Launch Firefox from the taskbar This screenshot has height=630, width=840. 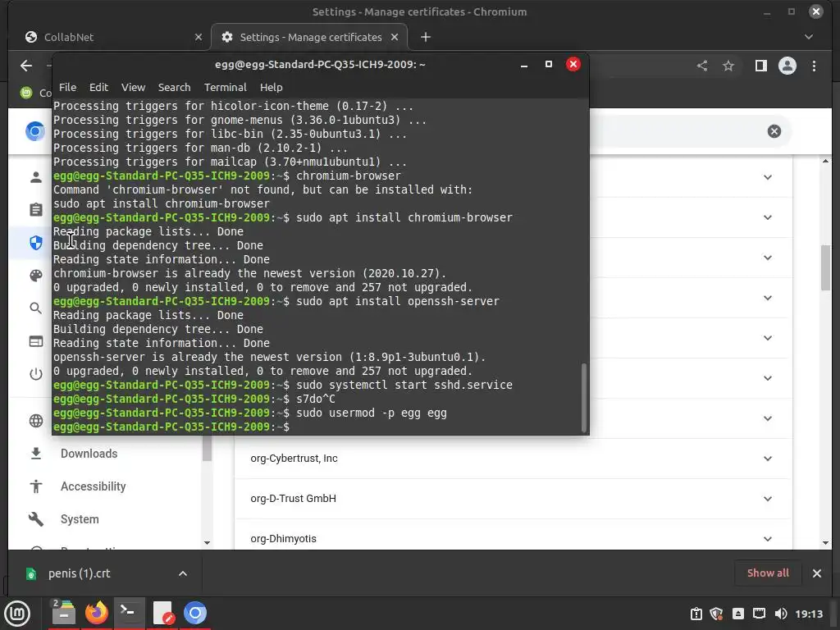click(97, 613)
